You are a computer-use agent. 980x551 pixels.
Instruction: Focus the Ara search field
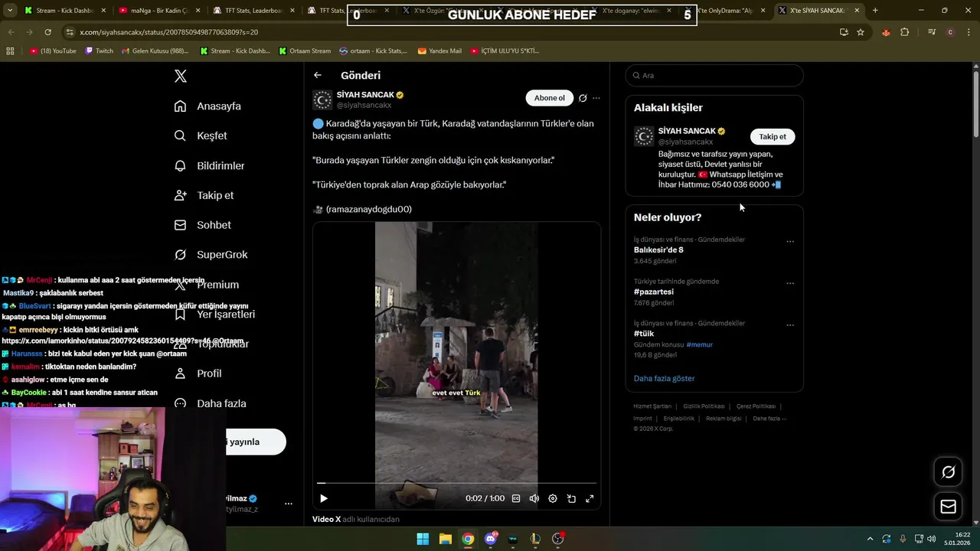(x=714, y=76)
